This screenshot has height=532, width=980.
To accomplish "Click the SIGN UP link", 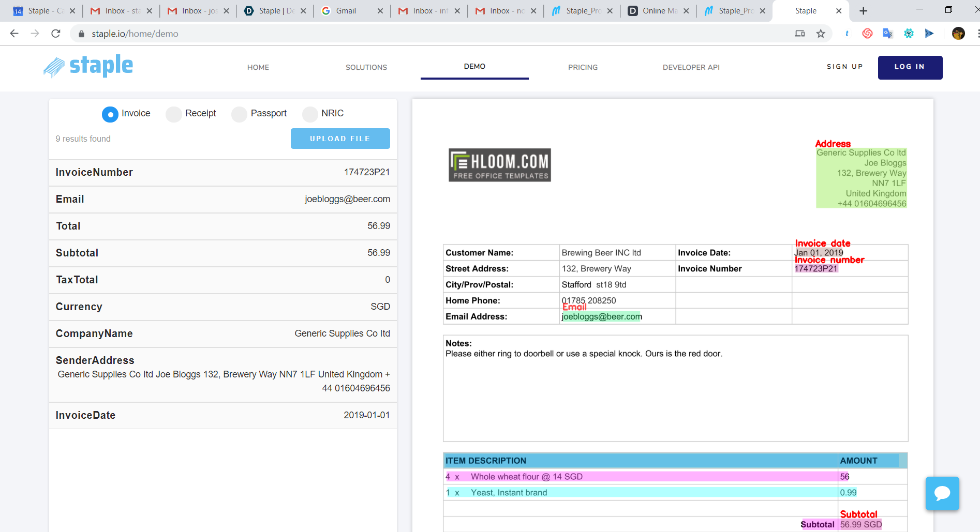I will point(845,67).
